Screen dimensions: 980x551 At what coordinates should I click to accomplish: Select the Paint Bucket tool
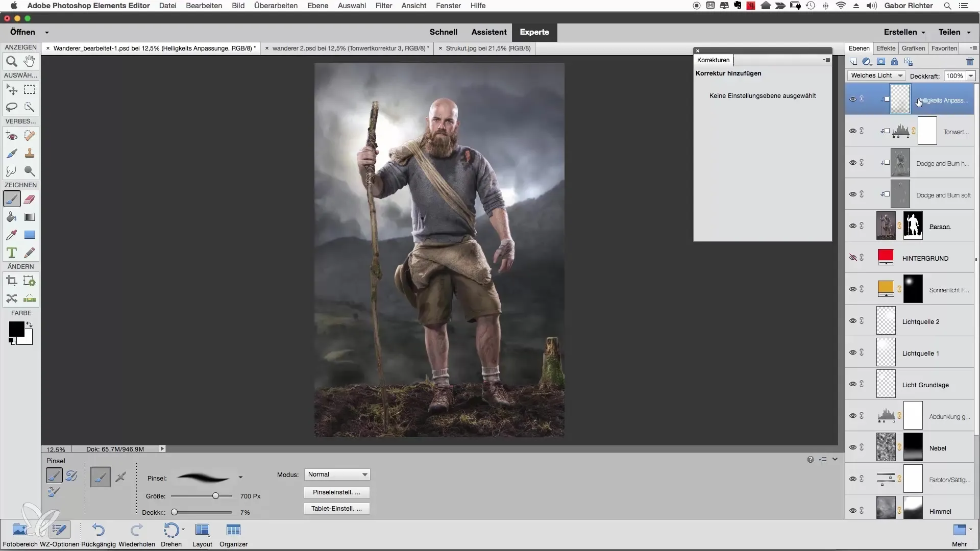(x=12, y=217)
